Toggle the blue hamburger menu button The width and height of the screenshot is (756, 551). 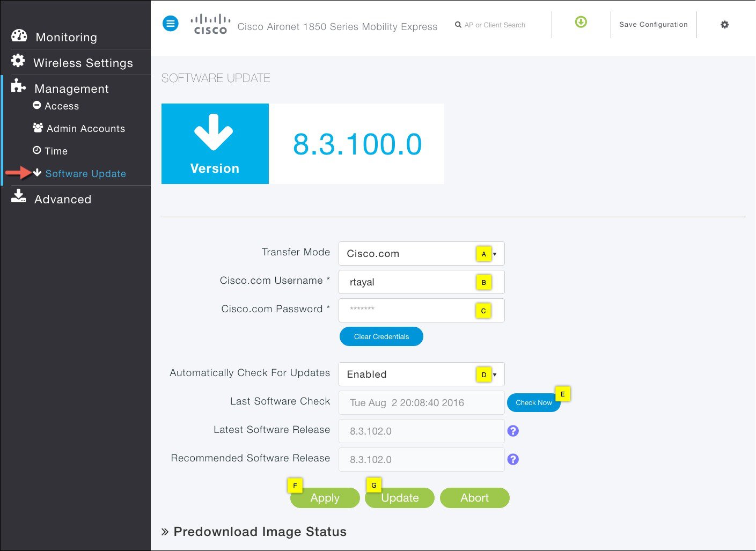pyautogui.click(x=171, y=24)
